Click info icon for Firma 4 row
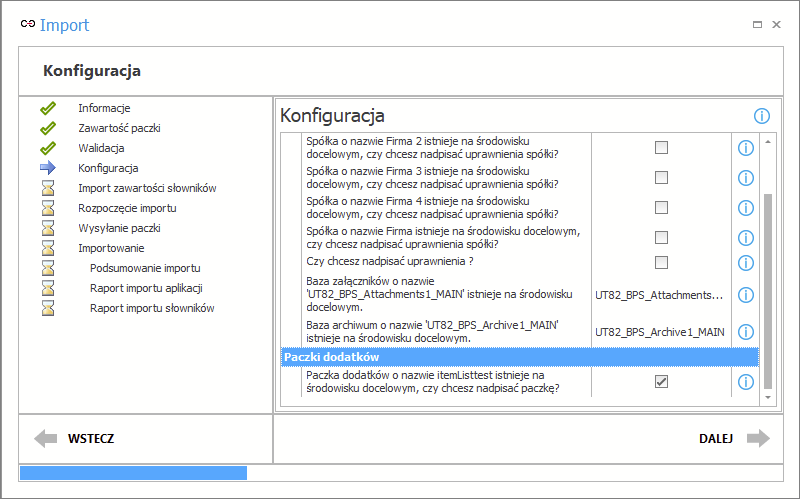The height and width of the screenshot is (499, 800). pos(745,208)
